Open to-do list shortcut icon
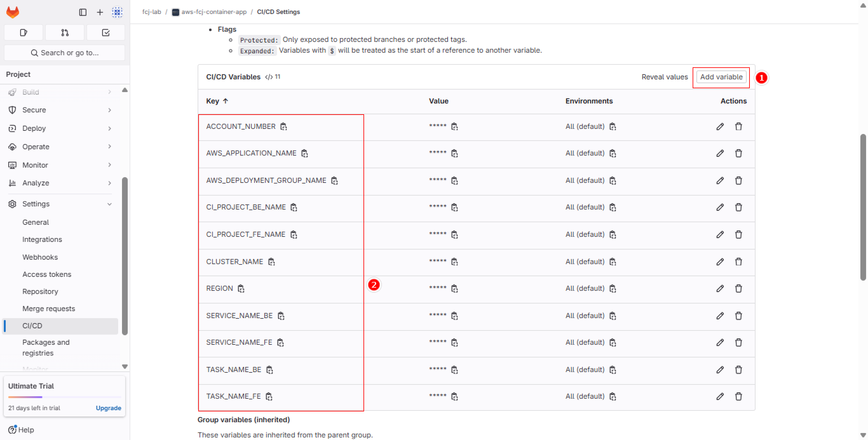Viewport: 868px width, 440px height. click(x=106, y=33)
